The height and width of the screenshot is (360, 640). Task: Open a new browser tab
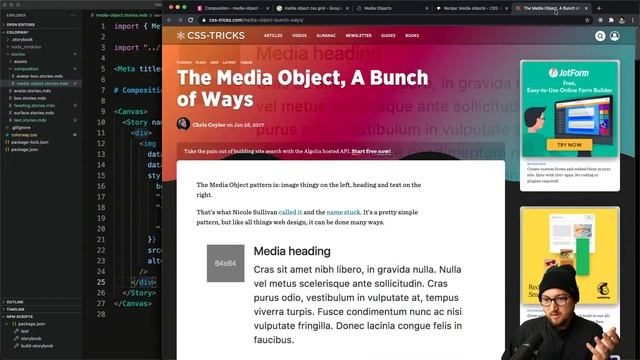click(x=599, y=8)
